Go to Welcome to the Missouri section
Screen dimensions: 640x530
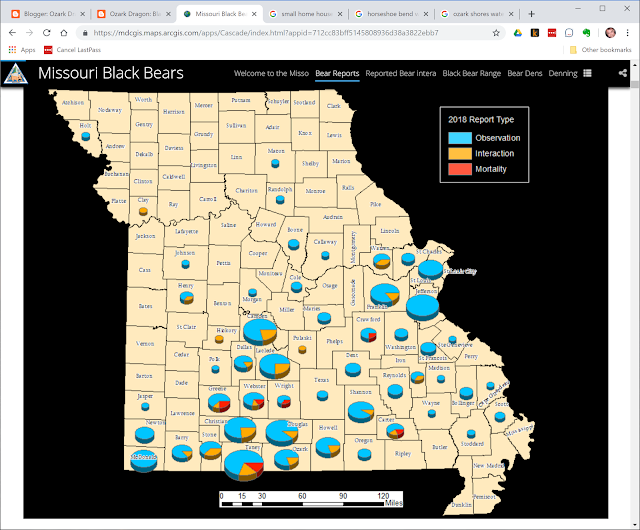point(271,73)
